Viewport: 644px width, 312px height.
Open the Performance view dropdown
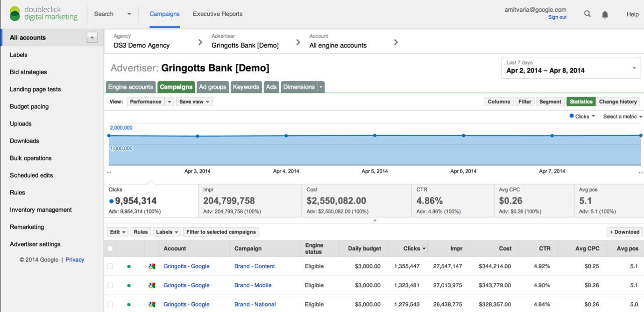tap(150, 102)
